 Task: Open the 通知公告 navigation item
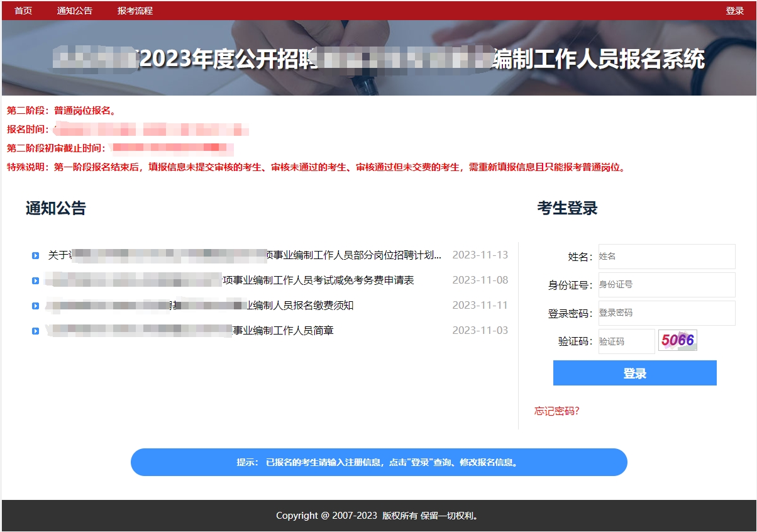click(75, 11)
